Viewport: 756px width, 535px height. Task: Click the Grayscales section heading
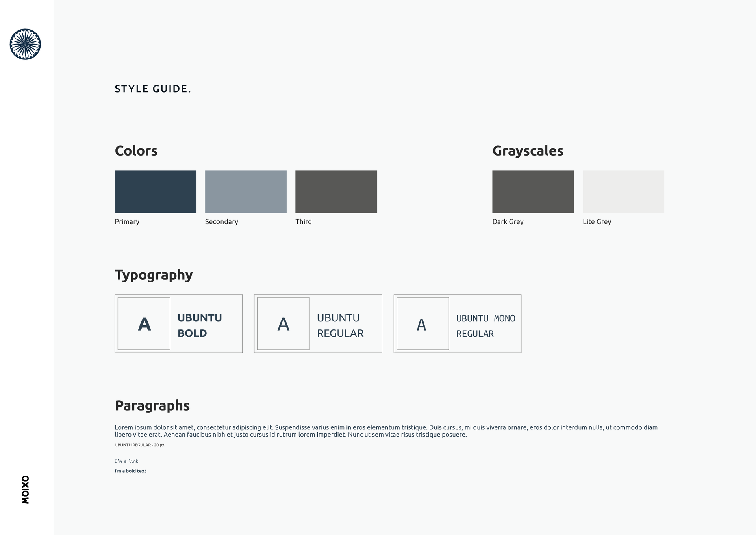[528, 151]
